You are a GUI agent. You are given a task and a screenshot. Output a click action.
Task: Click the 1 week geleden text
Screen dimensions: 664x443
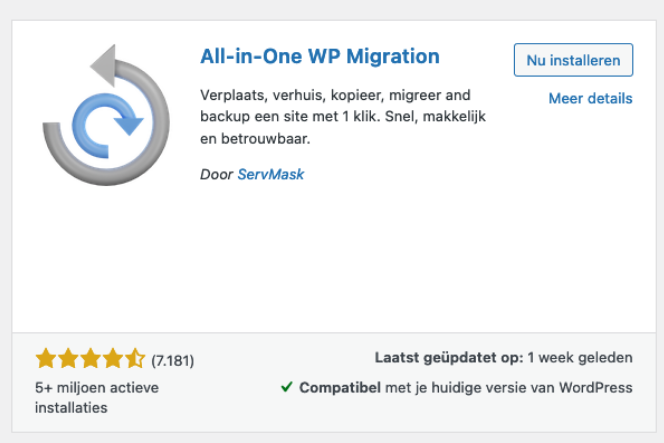pyautogui.click(x=580, y=358)
